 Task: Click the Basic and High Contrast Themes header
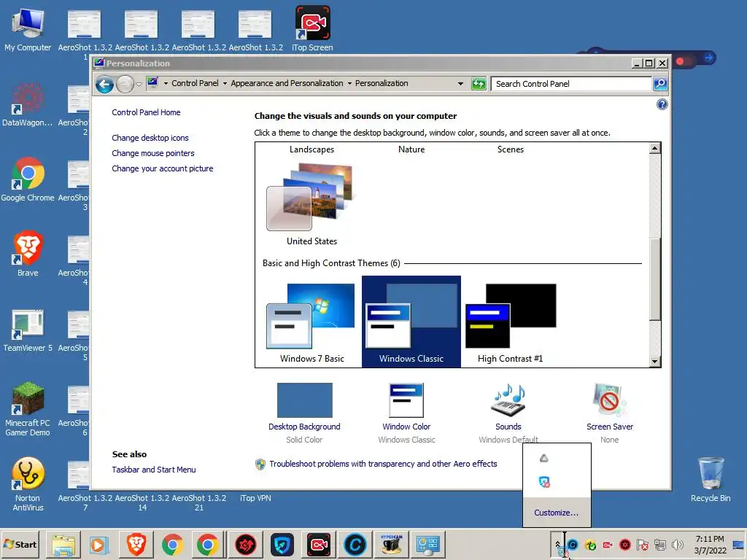331,263
